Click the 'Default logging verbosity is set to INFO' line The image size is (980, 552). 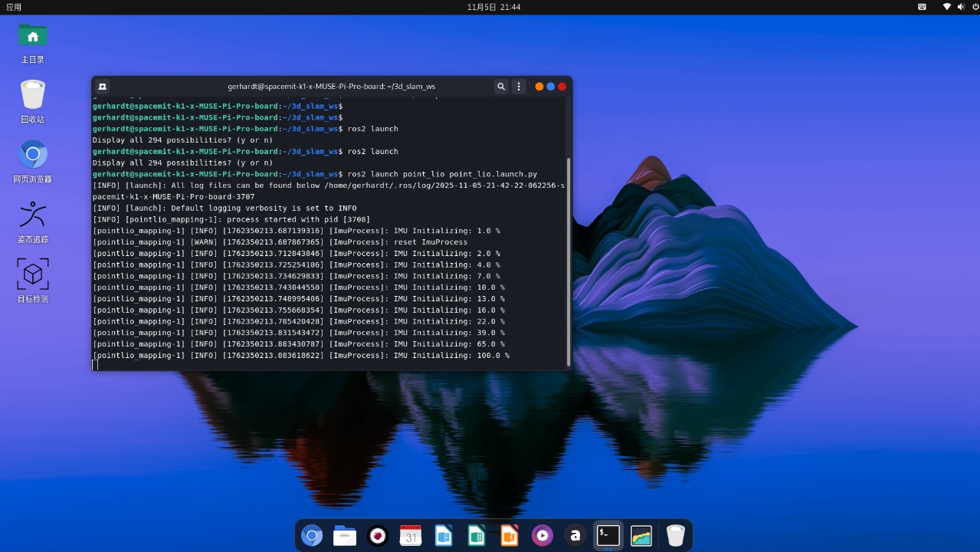click(225, 209)
